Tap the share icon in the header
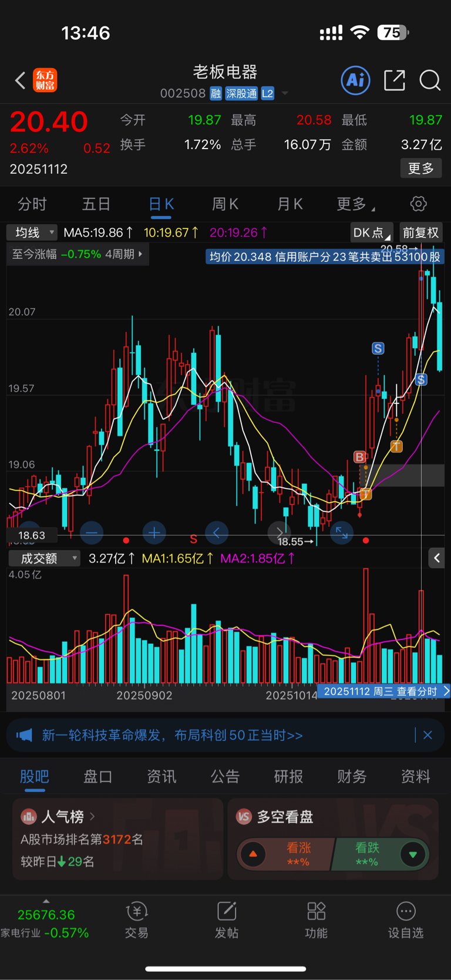The image size is (451, 980). [x=395, y=80]
